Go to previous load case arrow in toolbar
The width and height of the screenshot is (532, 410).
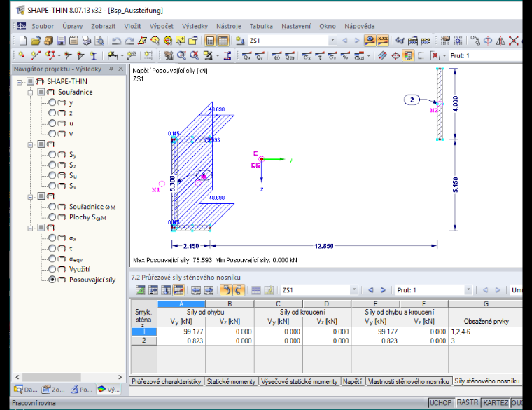point(345,41)
